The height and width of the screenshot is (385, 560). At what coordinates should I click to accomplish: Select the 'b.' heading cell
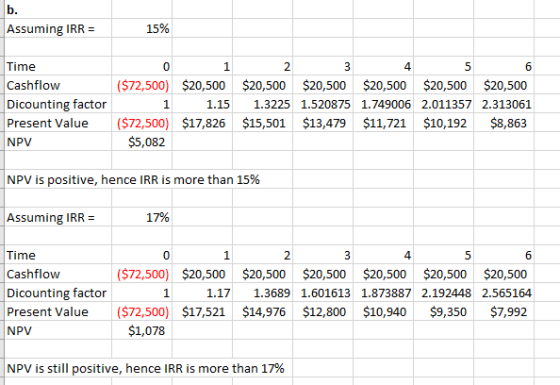pyautogui.click(x=58, y=10)
